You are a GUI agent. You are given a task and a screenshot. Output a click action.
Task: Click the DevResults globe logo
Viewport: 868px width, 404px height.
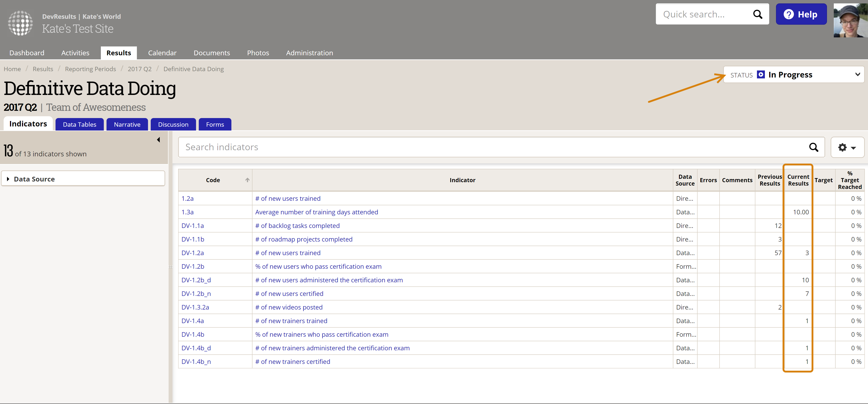pos(20,23)
